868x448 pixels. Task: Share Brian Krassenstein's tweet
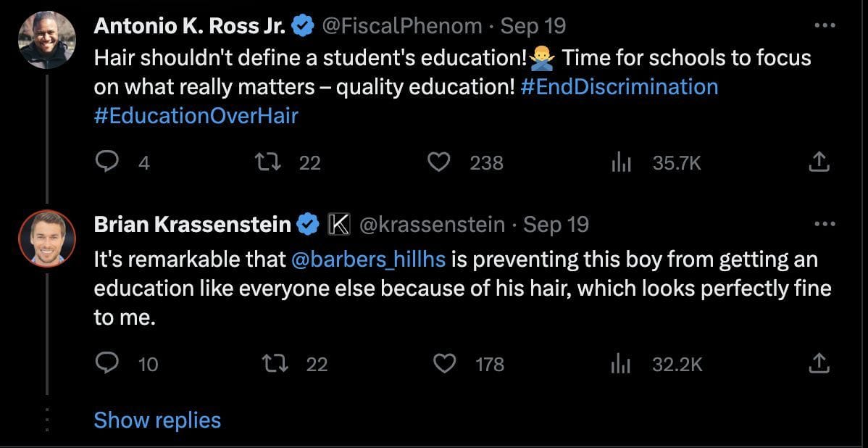818,362
